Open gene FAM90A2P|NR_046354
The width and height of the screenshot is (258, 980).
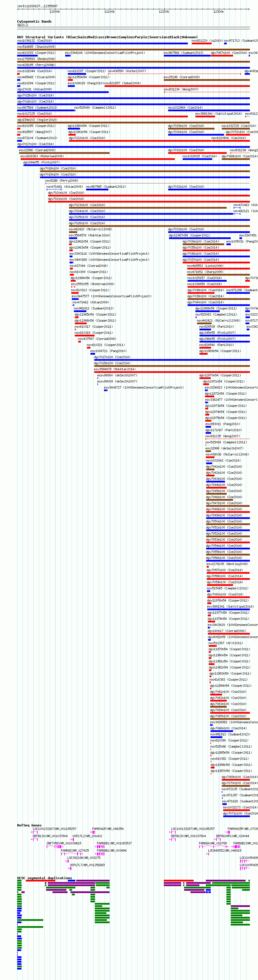[x=108, y=829]
